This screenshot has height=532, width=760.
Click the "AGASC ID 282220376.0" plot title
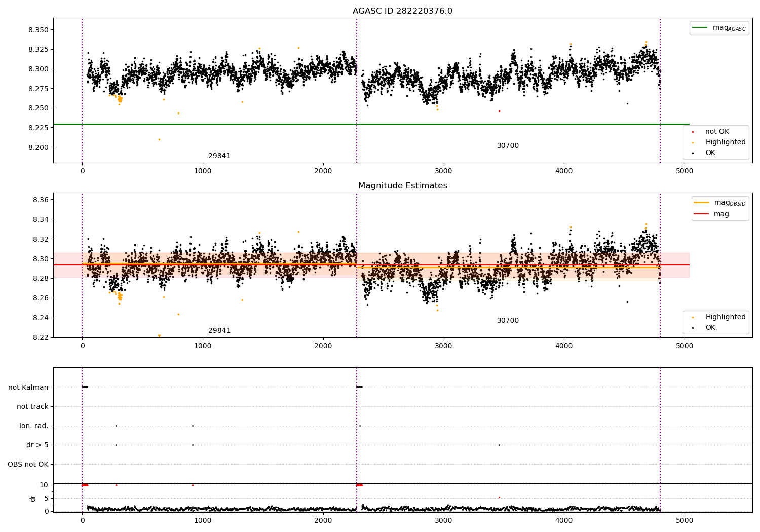point(402,11)
